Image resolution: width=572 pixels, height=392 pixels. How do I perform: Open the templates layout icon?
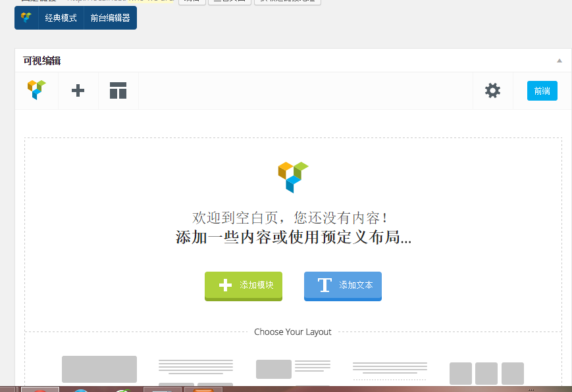click(118, 91)
